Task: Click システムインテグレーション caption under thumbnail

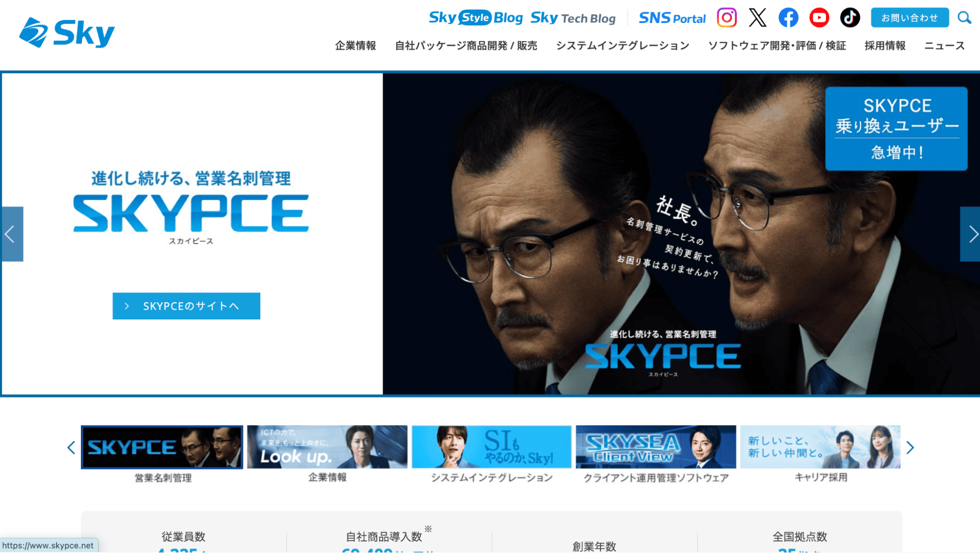Action: pyautogui.click(x=492, y=478)
